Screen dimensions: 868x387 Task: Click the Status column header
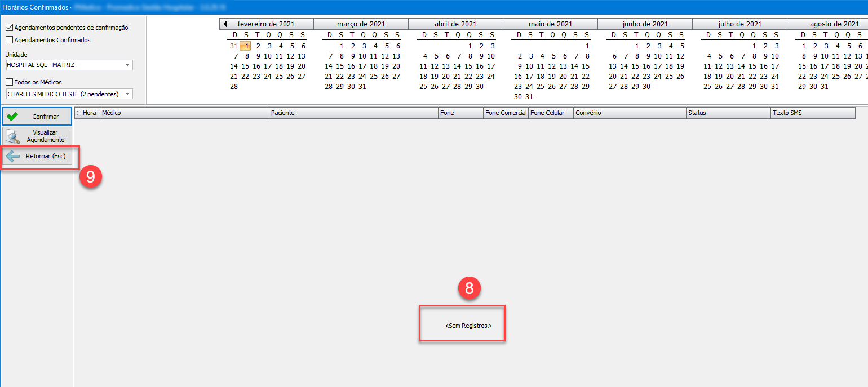tap(728, 113)
